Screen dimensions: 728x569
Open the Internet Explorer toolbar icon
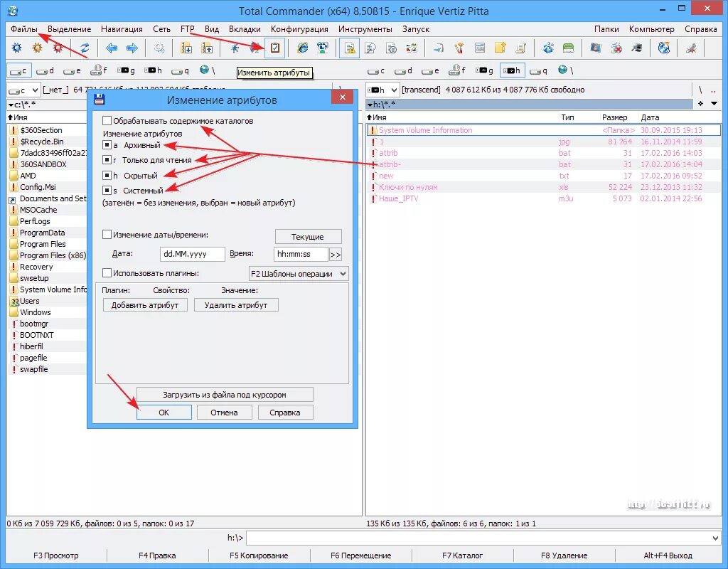[x=303, y=48]
